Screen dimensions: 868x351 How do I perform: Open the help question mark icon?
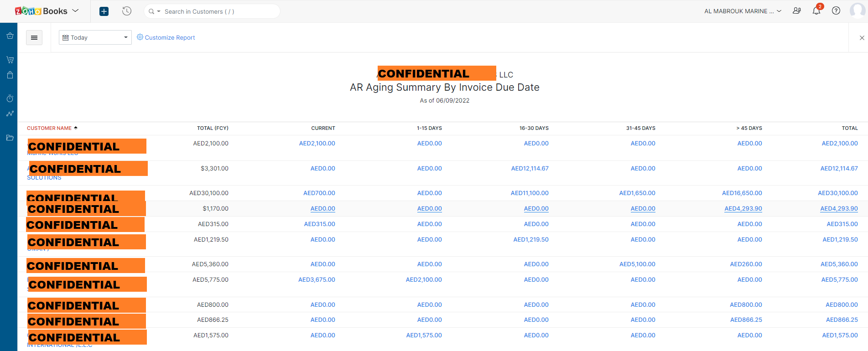[836, 11]
